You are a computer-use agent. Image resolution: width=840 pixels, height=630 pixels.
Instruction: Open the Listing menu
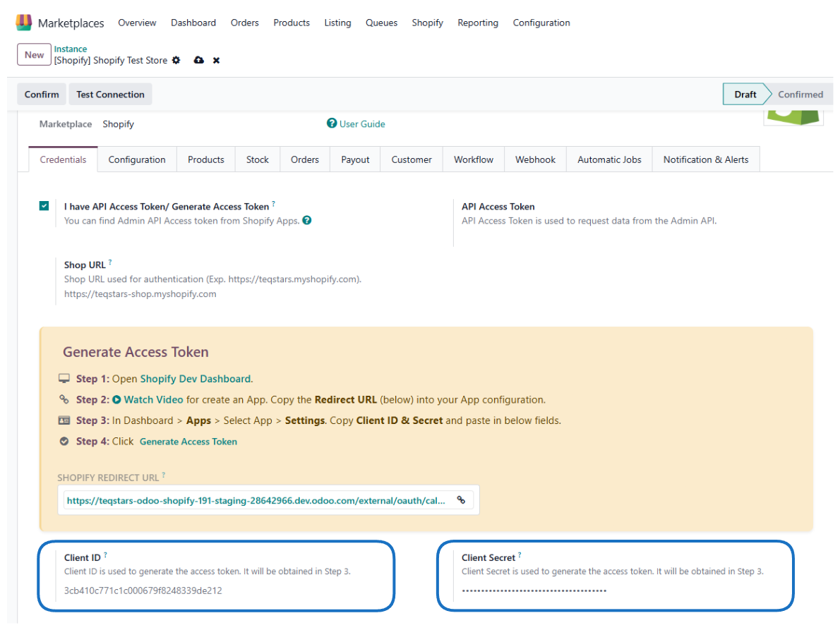337,23
